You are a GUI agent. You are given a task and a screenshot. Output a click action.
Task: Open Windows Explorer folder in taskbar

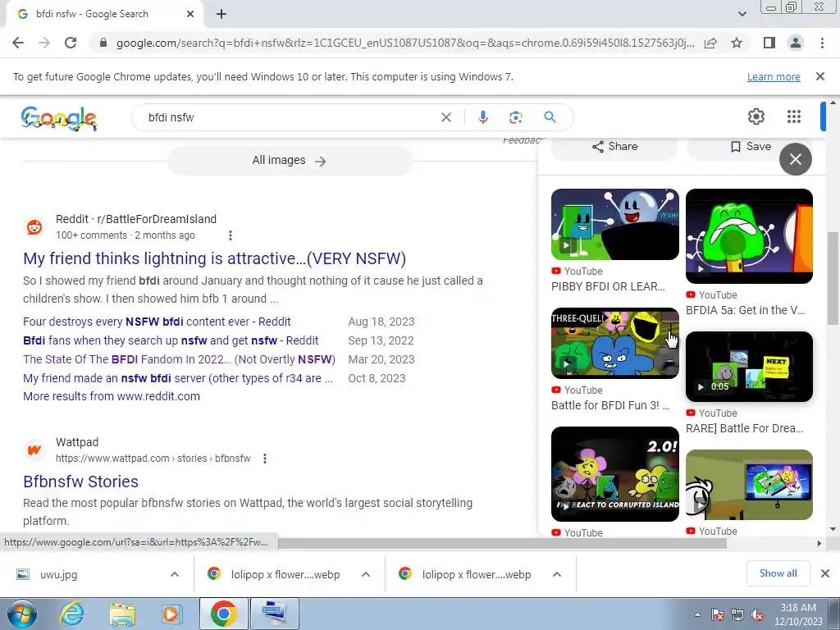[123, 614]
